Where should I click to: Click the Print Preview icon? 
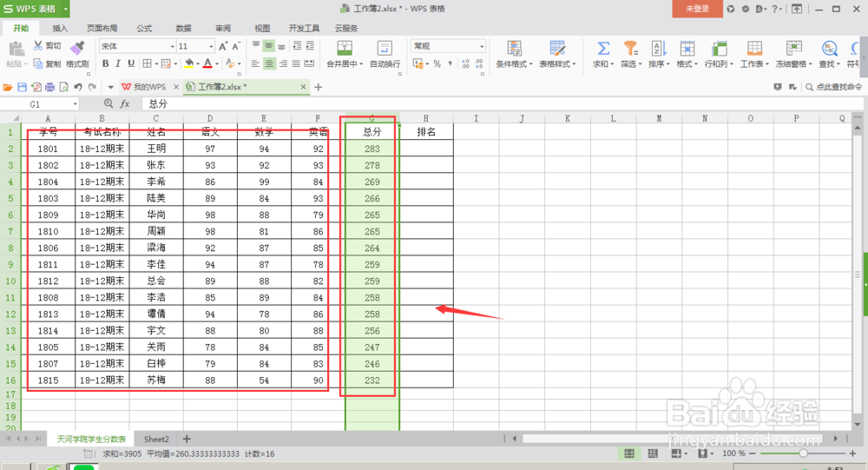coord(63,87)
